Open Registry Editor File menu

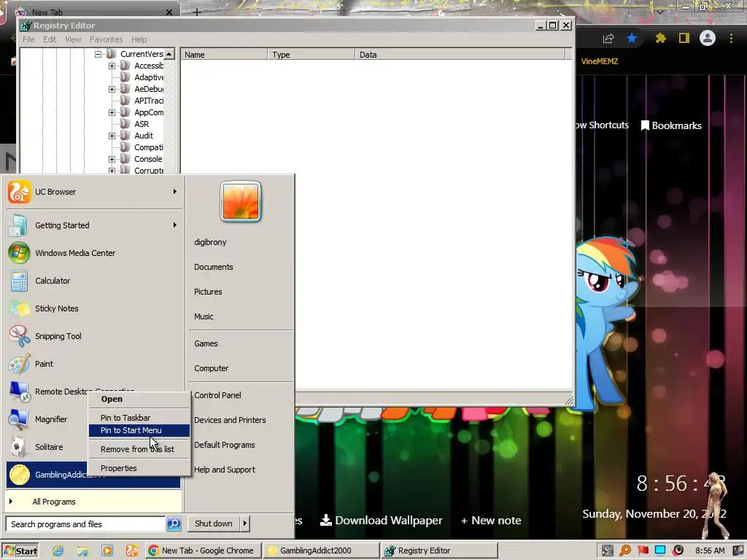pos(28,39)
